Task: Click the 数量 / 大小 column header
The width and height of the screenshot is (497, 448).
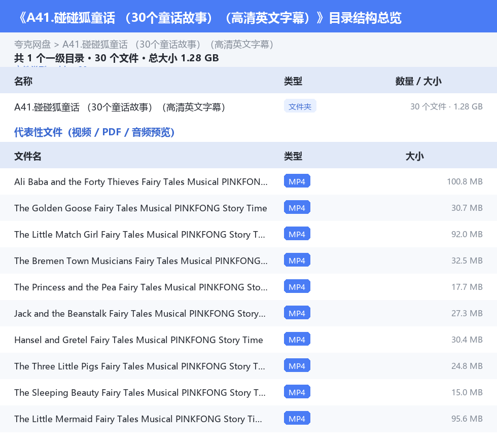Action: coord(418,81)
